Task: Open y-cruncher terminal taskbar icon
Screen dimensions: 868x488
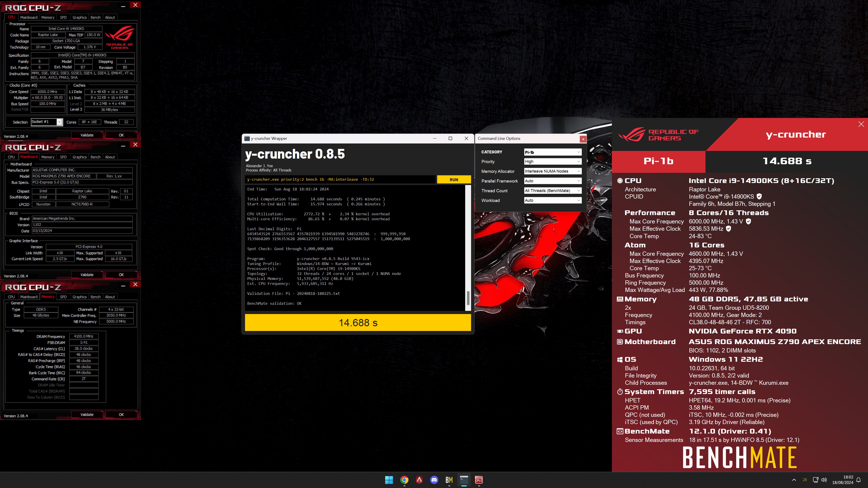Action: (464, 480)
